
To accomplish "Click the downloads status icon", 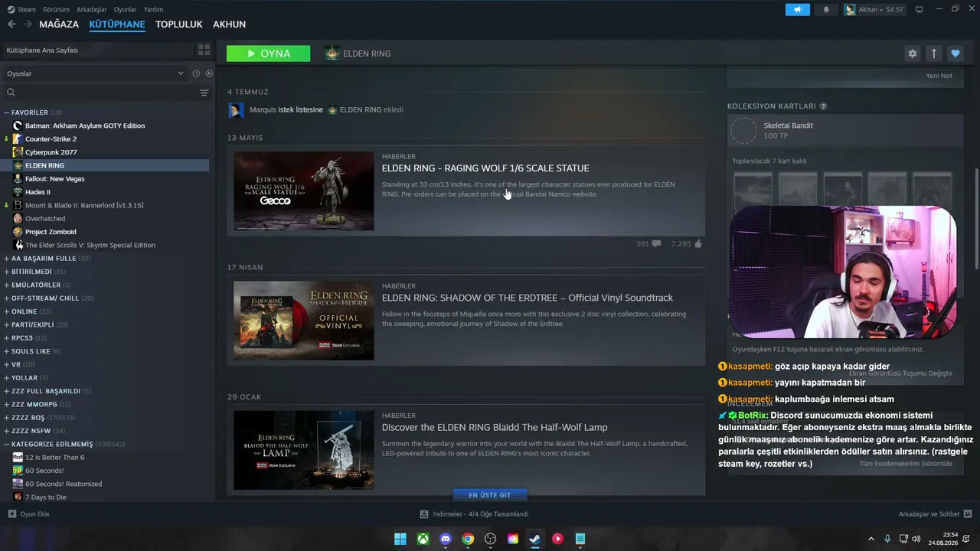I will [424, 514].
